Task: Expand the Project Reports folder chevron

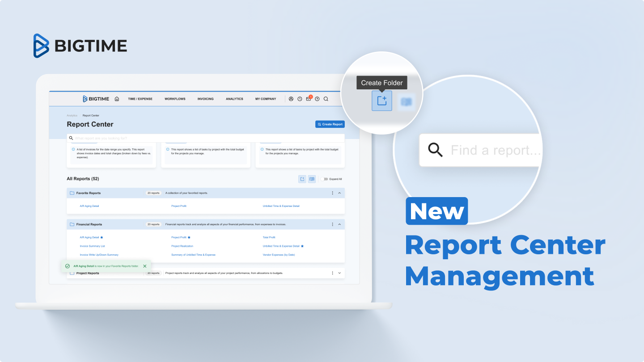Action: 339,273
